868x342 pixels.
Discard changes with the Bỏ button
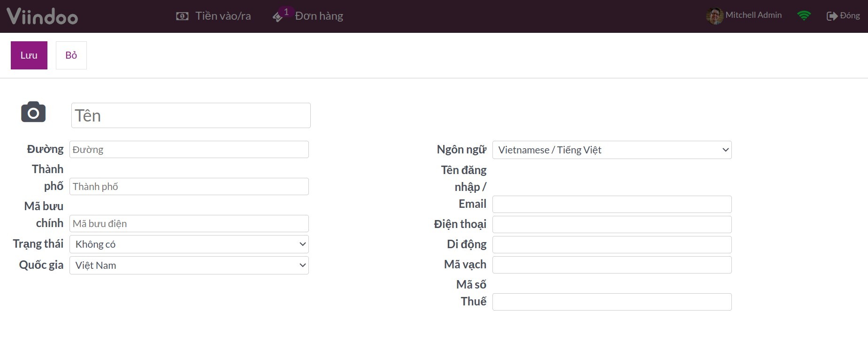(x=71, y=55)
